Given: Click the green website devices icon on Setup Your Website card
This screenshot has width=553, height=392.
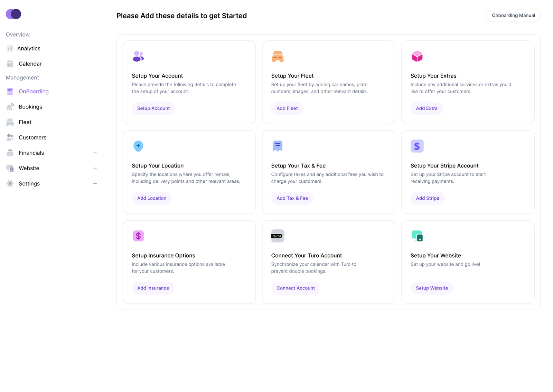Looking at the screenshot, I should pos(417,236).
